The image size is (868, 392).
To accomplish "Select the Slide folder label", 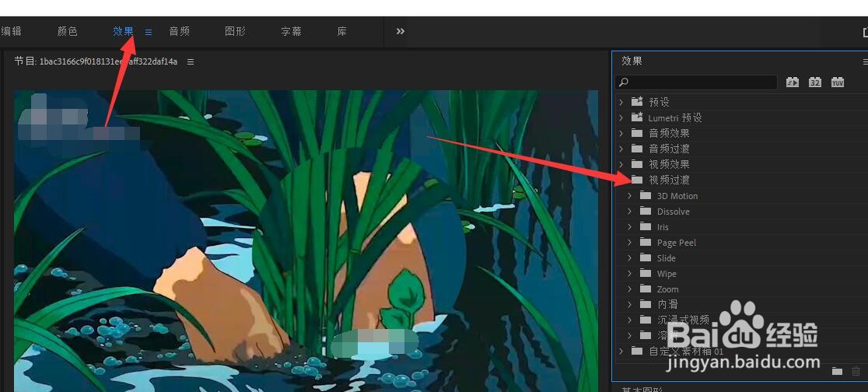I will pos(667,258).
